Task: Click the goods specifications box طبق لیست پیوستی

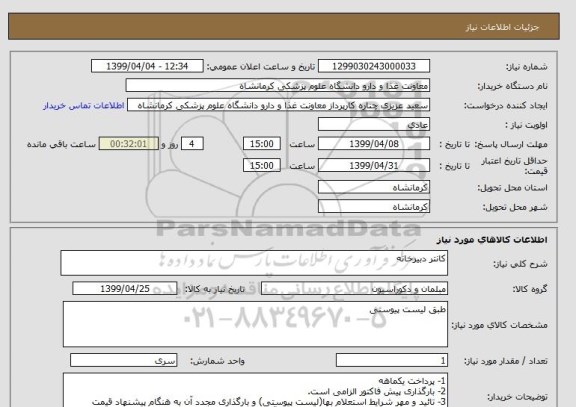Action: pos(255,324)
